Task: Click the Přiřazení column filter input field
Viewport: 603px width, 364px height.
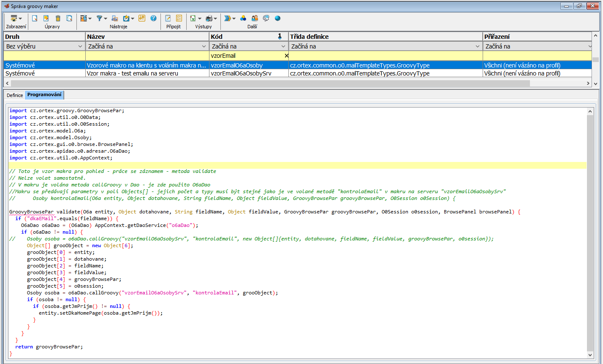Action: coord(537,56)
